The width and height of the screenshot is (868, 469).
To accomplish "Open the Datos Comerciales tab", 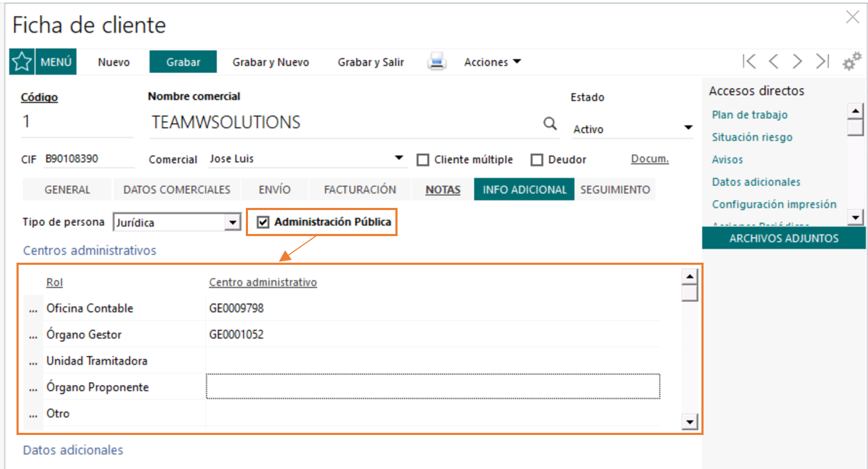I will pos(177,190).
